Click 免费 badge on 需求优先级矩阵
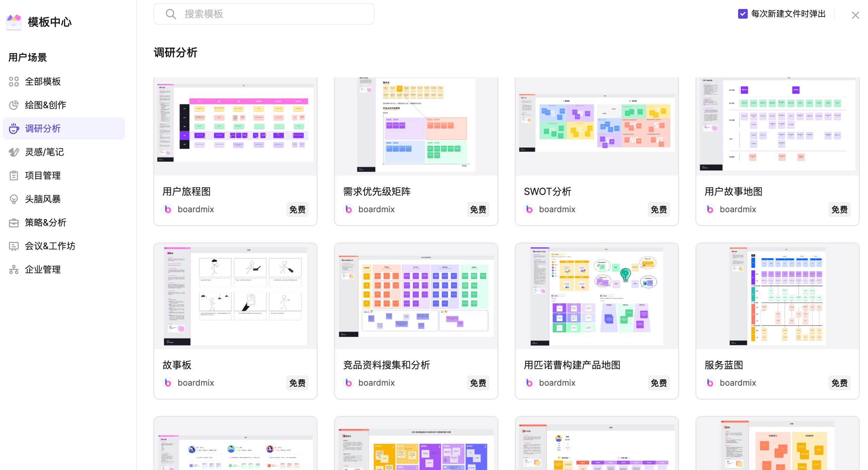This screenshot has width=868, height=470. click(x=478, y=209)
